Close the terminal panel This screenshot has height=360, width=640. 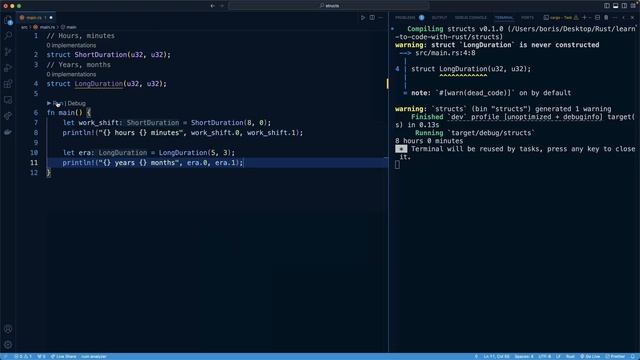tap(632, 18)
